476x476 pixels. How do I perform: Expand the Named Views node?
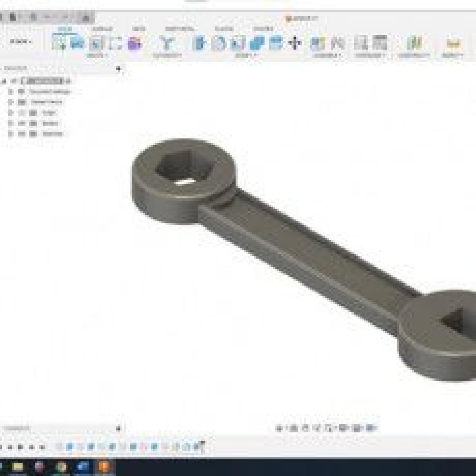pyautogui.click(x=11, y=102)
